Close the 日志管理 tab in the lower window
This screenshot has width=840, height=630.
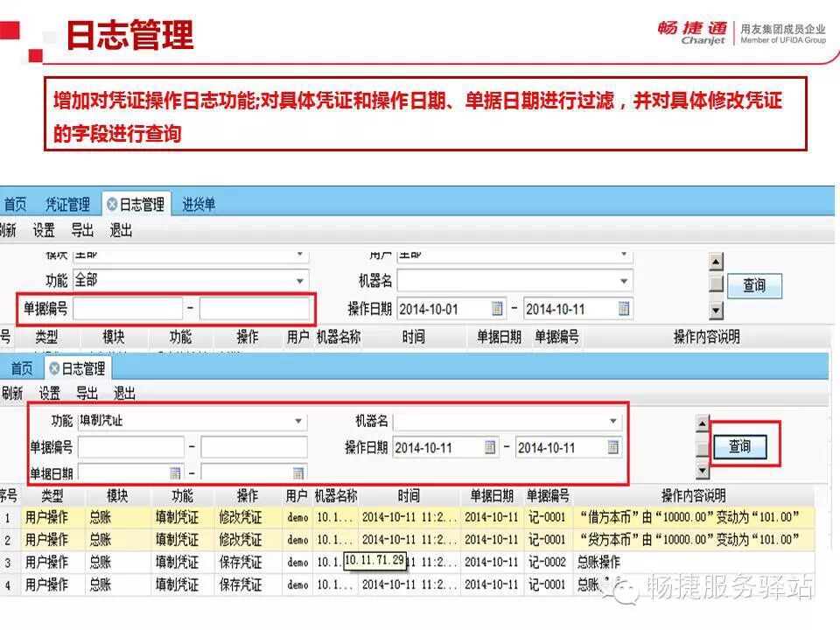[54, 368]
